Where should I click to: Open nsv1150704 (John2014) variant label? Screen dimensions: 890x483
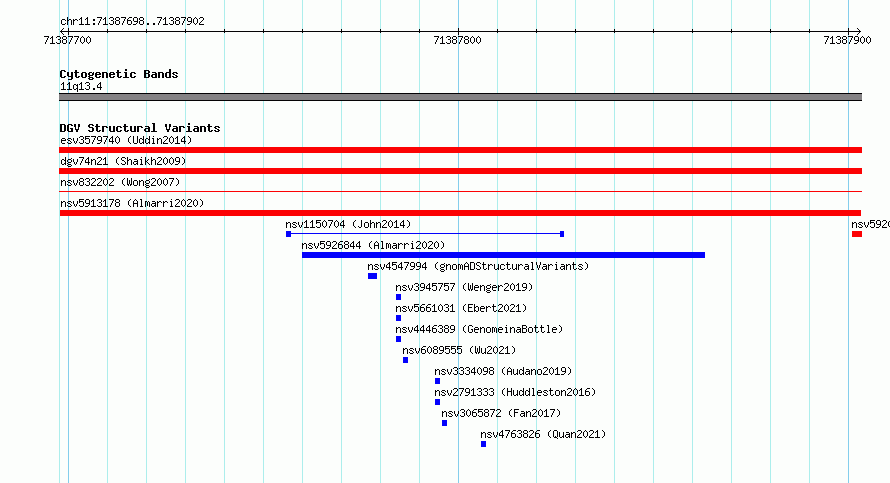tap(348, 224)
